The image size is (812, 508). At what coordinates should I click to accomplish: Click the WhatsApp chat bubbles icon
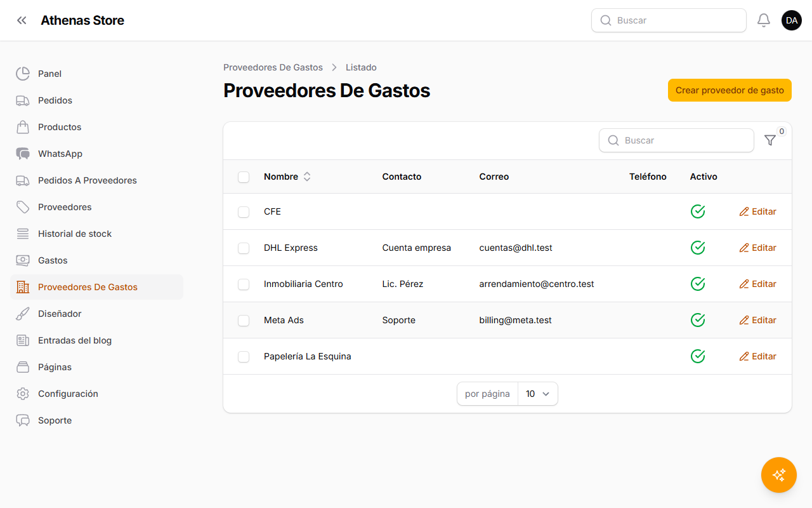click(x=23, y=154)
